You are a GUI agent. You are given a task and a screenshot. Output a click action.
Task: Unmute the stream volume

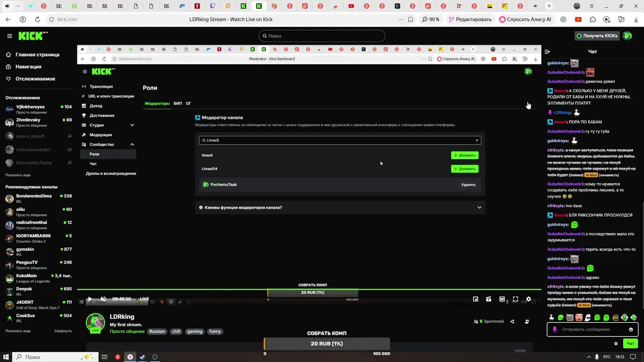point(103,299)
